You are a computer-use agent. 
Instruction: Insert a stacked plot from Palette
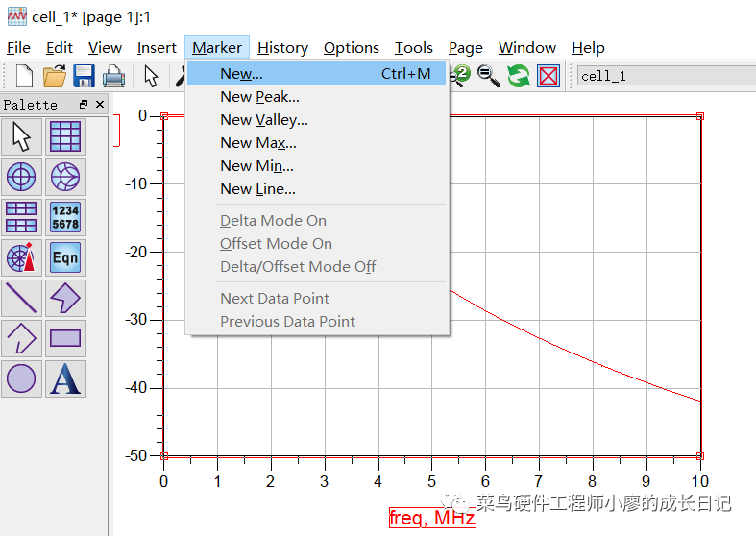point(21,217)
